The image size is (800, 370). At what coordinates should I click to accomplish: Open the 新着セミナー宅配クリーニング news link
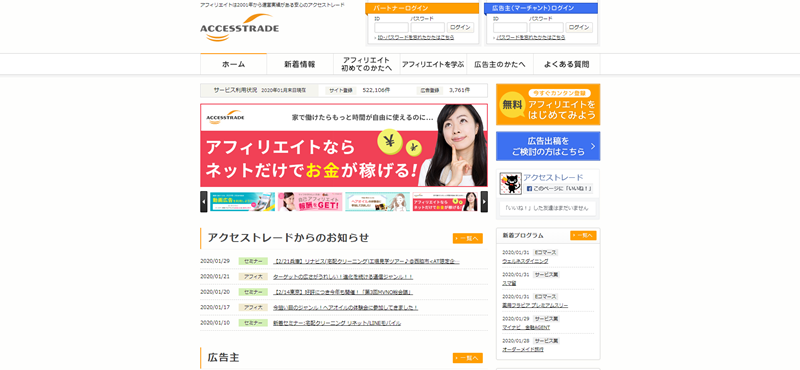[x=337, y=323]
